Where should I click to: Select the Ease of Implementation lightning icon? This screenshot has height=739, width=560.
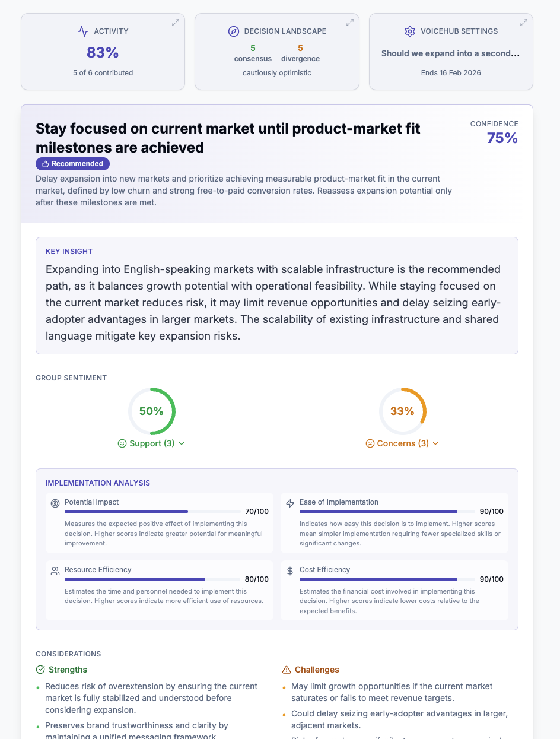(290, 502)
